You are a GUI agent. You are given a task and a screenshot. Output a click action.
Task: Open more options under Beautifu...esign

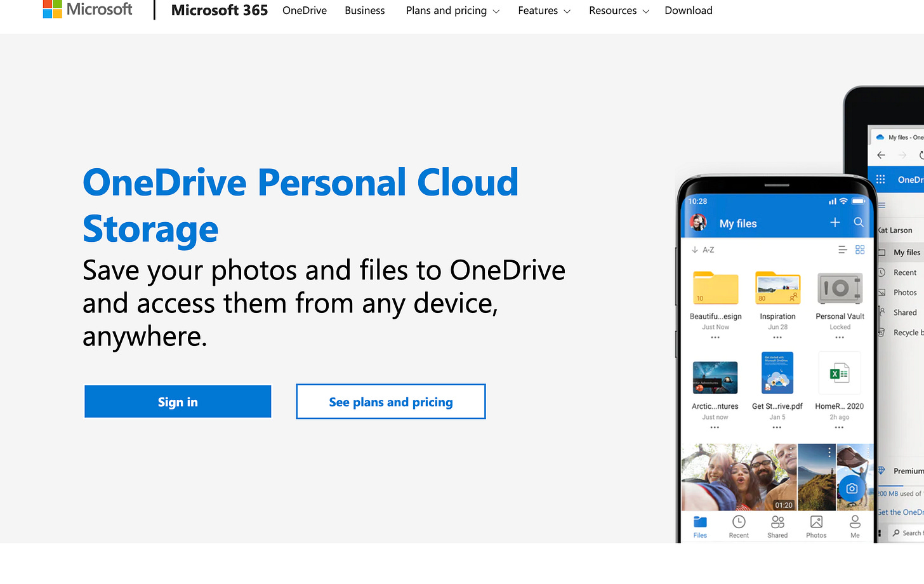715,338
